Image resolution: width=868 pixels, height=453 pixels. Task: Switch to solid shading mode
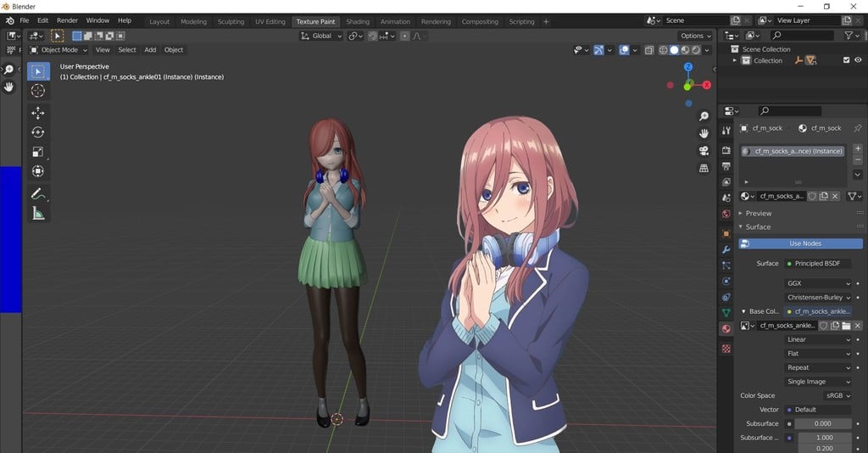[x=674, y=50]
